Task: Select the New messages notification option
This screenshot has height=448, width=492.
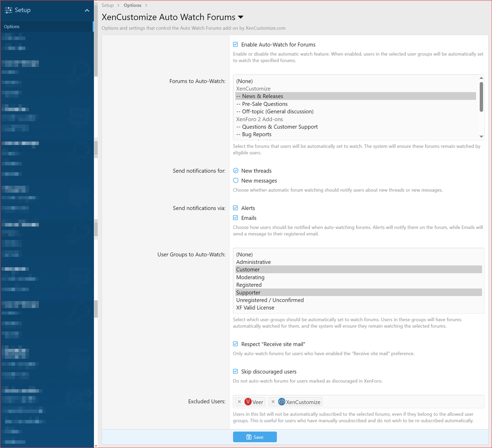Action: pyautogui.click(x=235, y=180)
